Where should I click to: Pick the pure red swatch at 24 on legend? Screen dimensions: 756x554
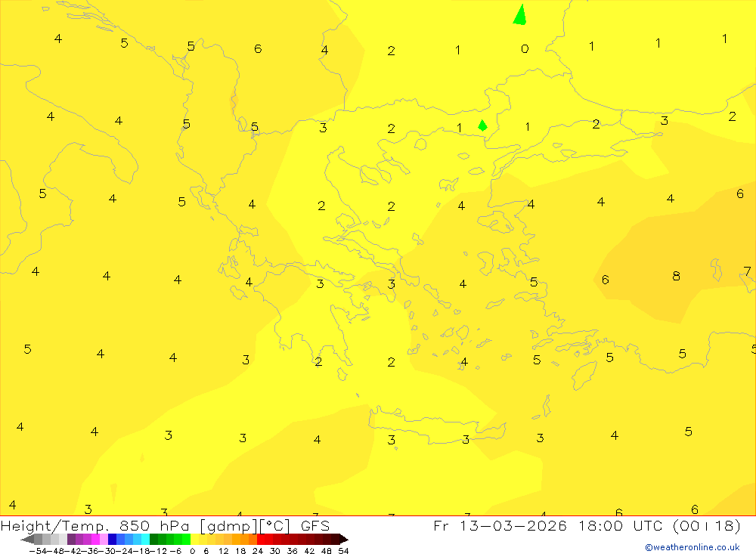coord(261,540)
